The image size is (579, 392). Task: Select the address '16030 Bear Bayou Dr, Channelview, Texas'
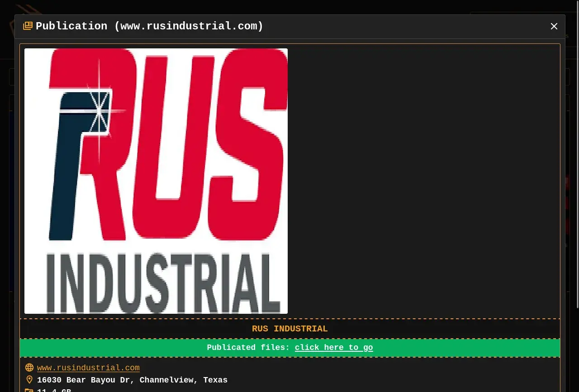point(132,380)
